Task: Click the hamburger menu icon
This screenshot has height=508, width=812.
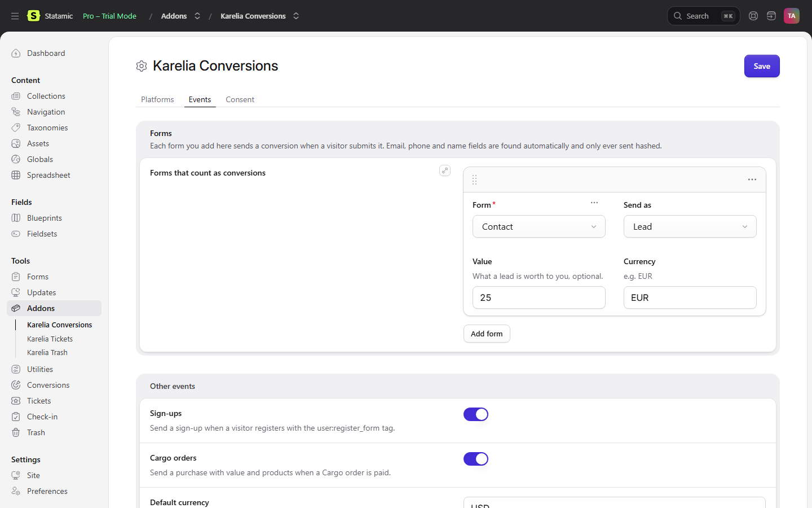Action: pos(15,16)
